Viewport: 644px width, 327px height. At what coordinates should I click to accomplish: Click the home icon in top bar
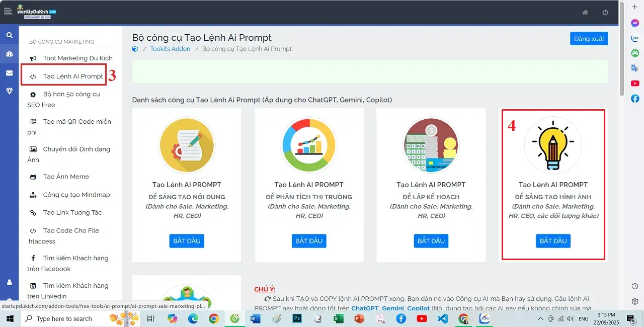(x=585, y=13)
